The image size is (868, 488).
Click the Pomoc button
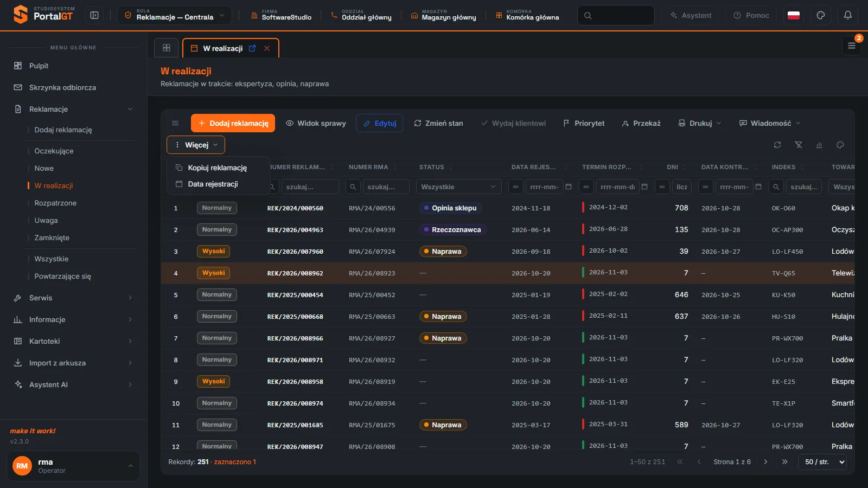[751, 15]
